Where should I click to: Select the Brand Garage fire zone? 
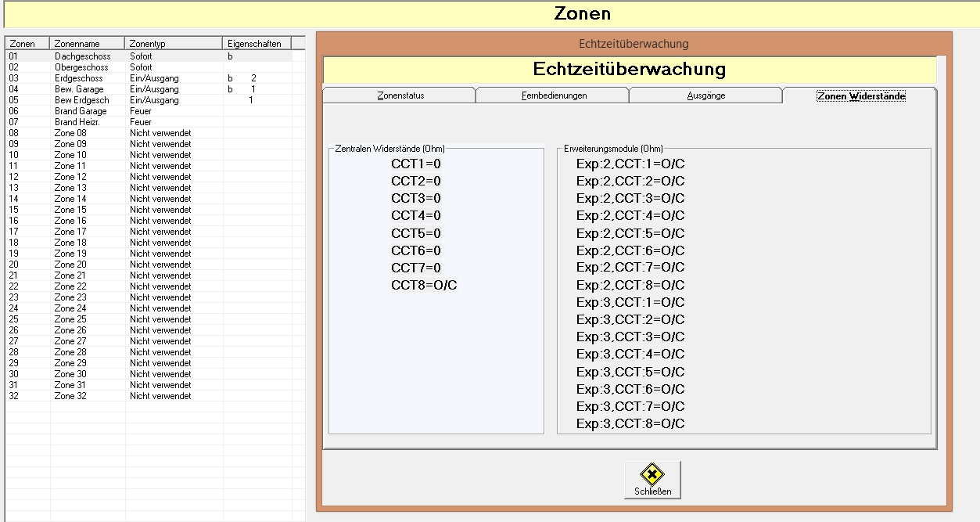click(81, 111)
